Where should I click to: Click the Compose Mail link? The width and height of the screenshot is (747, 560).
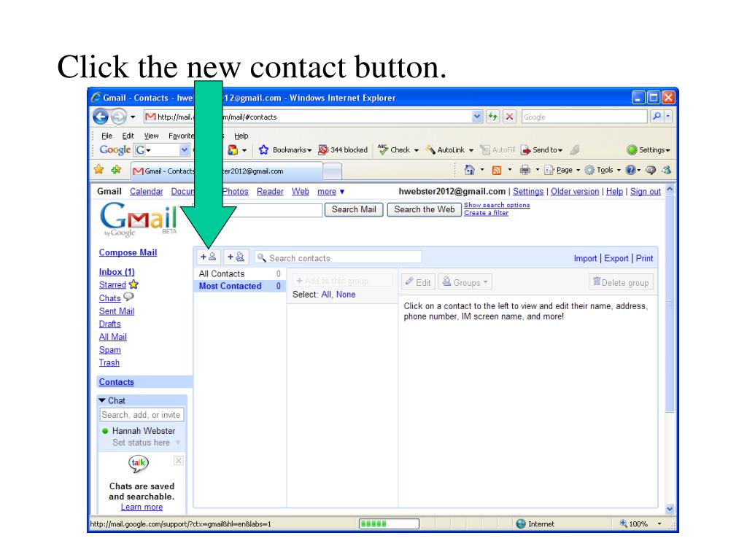128,252
